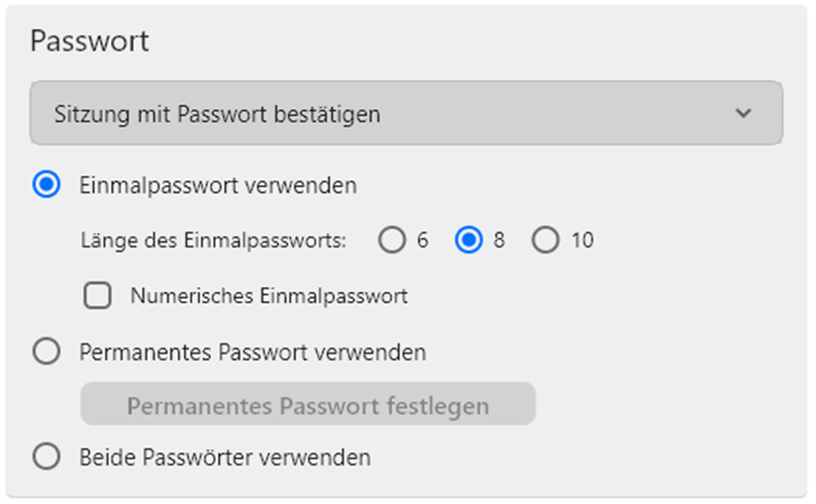Screen dimensions: 816x504
Task: Click the "6" text beside its radio
Action: 423,241
